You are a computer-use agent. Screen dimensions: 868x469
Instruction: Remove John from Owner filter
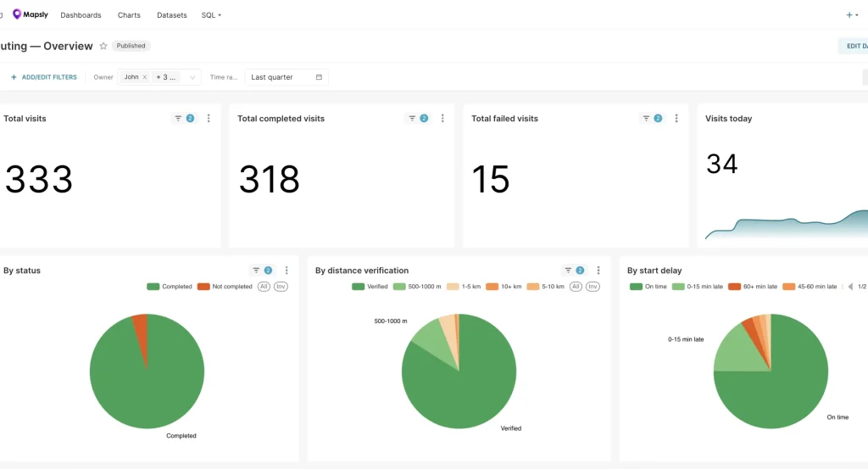tap(145, 77)
